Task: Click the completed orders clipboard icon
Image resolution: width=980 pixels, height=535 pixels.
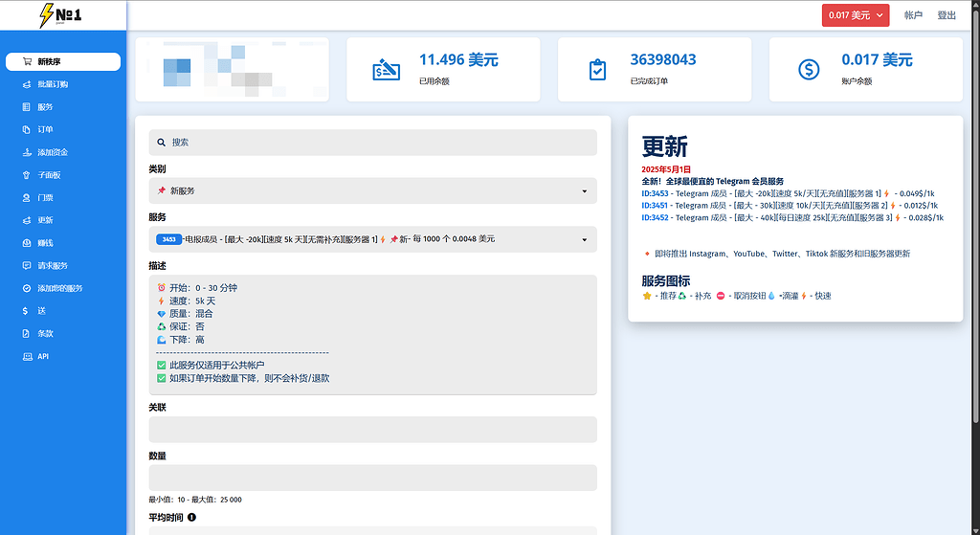Action: coord(597,69)
